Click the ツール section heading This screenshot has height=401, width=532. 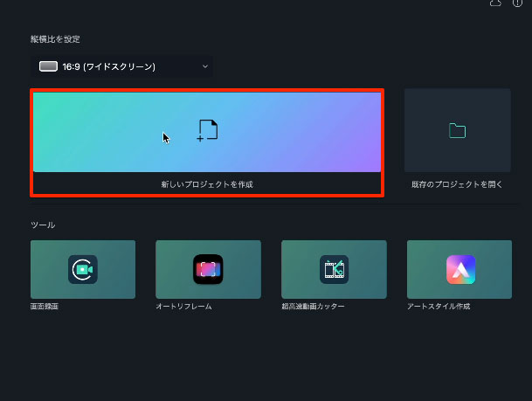click(43, 225)
